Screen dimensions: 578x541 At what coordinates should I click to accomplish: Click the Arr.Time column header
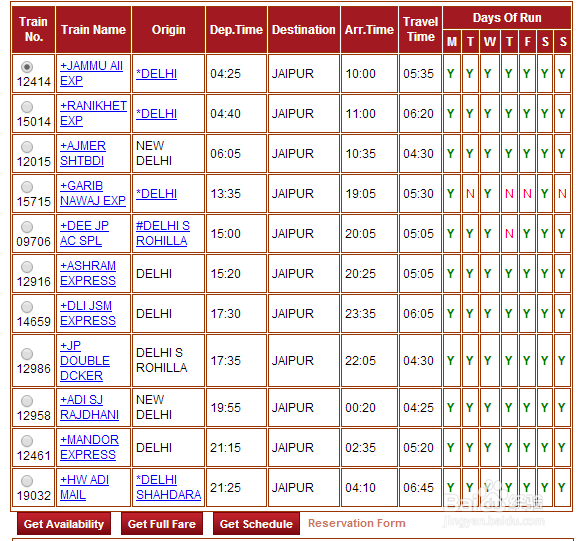click(x=369, y=29)
